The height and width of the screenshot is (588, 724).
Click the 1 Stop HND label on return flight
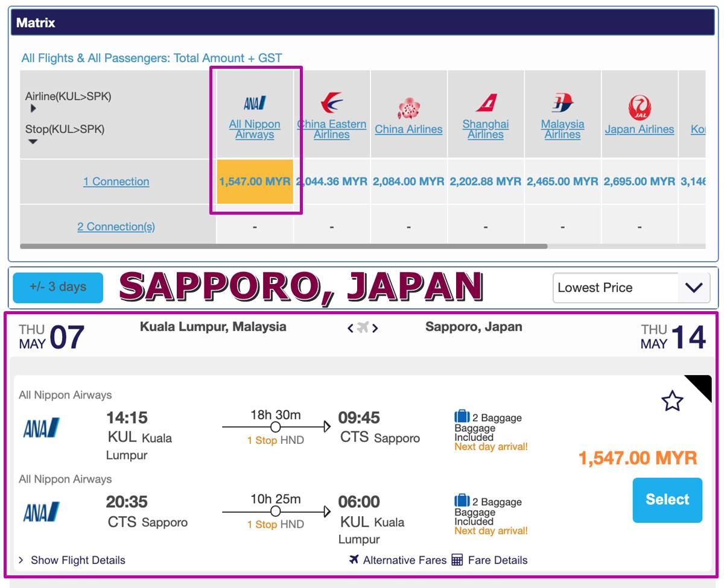tap(275, 525)
